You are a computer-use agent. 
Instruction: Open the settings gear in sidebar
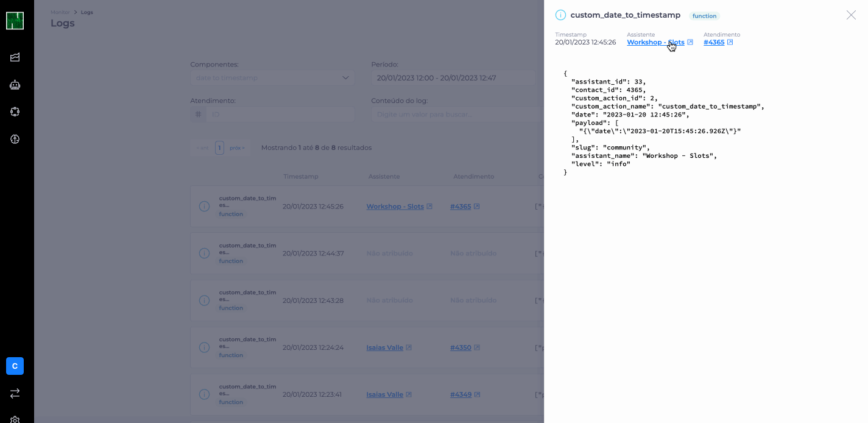(15, 419)
